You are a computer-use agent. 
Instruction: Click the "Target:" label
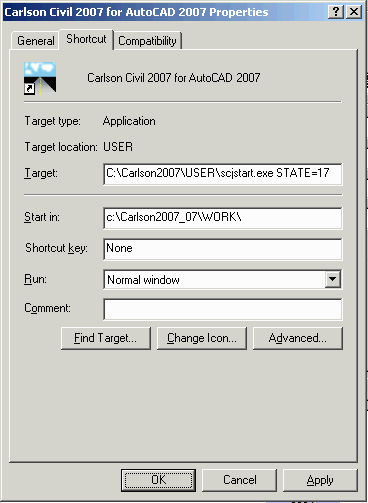tap(41, 173)
